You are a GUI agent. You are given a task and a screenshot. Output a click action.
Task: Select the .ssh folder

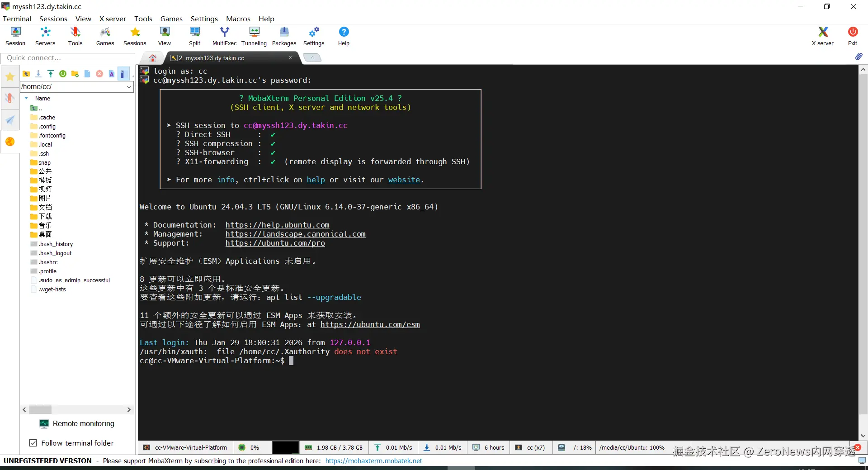pos(40,153)
